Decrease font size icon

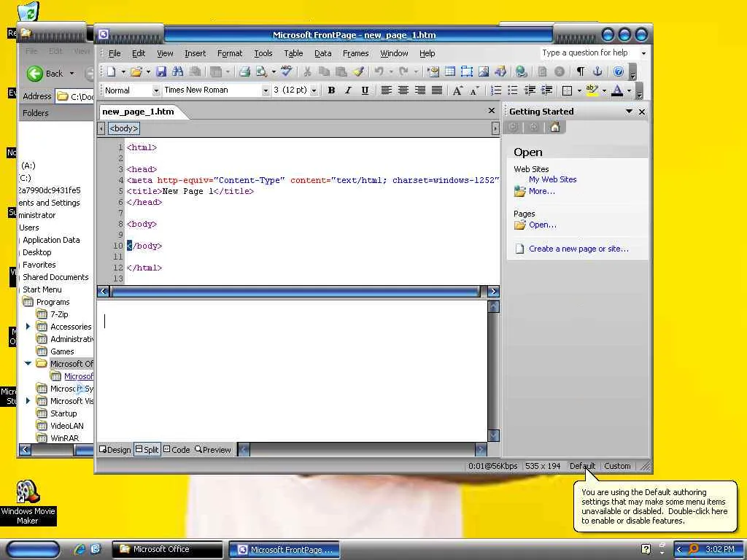coord(474,90)
